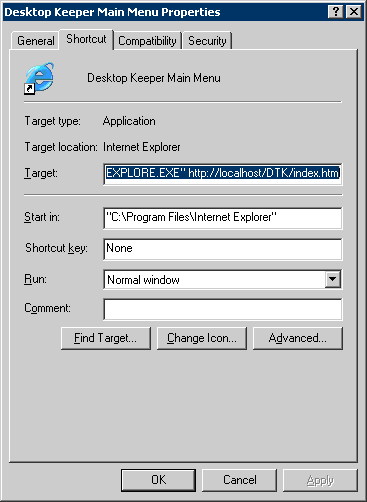Image resolution: width=367 pixels, height=502 pixels.
Task: Confirm with the OK button
Action: coord(158,480)
